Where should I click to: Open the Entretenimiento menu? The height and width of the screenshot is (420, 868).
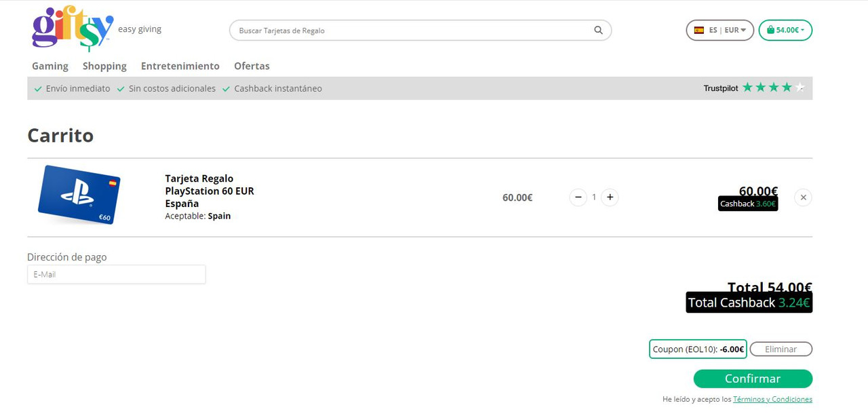(180, 66)
